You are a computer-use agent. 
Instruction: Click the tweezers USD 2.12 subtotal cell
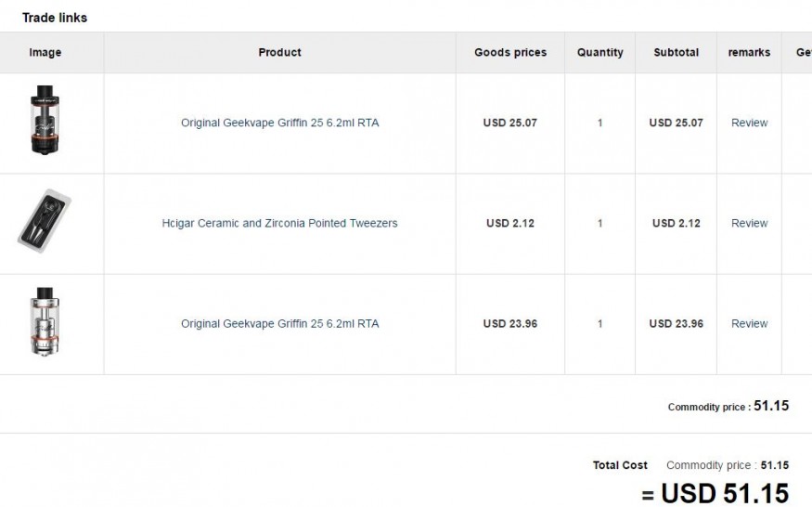[676, 223]
